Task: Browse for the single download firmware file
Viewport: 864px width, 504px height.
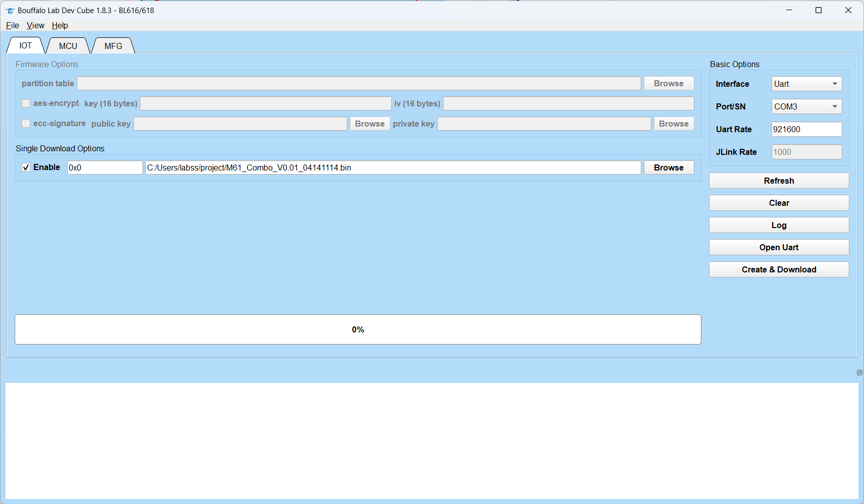Action: click(669, 167)
